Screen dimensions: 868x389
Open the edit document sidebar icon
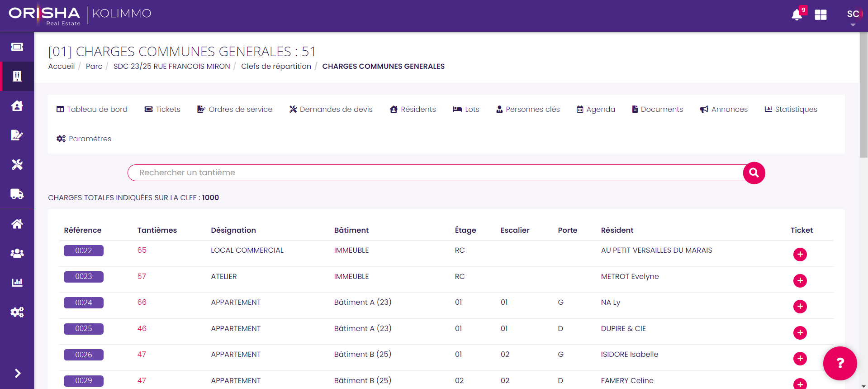[x=17, y=135]
